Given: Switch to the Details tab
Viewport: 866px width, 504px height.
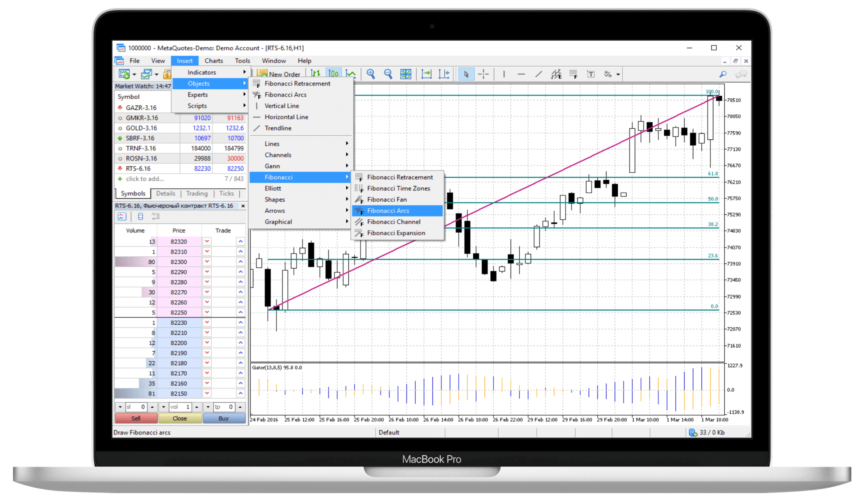Looking at the screenshot, I should pos(166,193).
